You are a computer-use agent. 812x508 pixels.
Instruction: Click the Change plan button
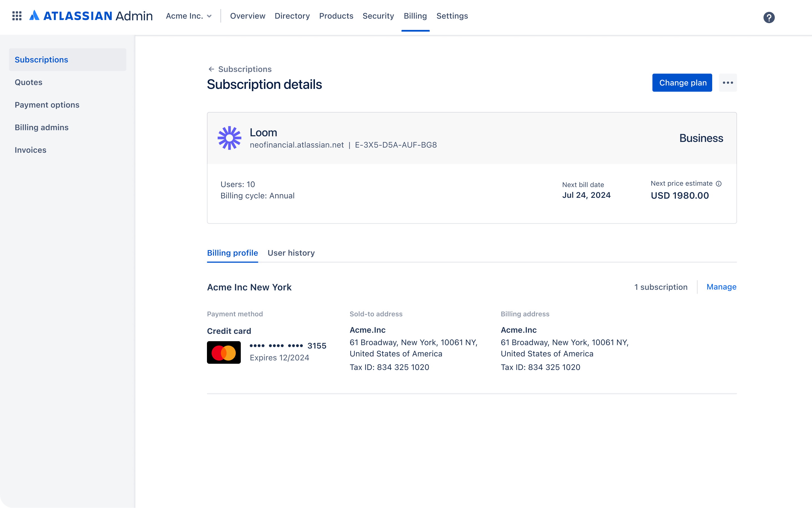(682, 83)
